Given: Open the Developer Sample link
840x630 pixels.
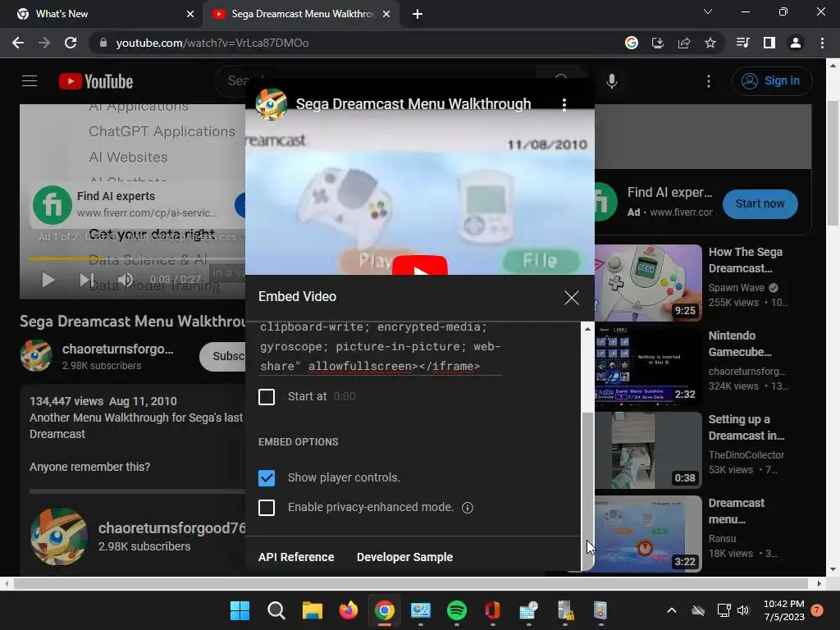Looking at the screenshot, I should point(404,557).
